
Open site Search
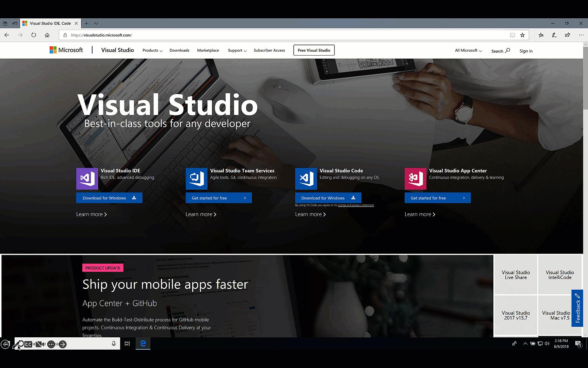501,51
